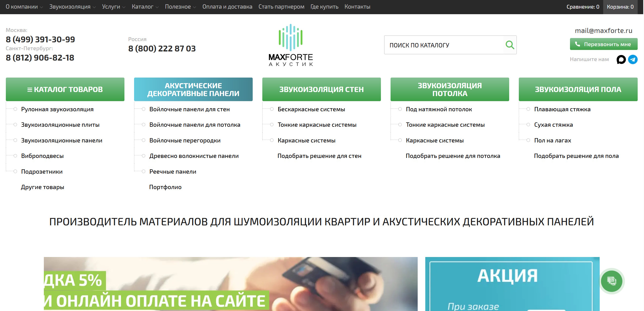Open Контакты page

tap(357, 7)
